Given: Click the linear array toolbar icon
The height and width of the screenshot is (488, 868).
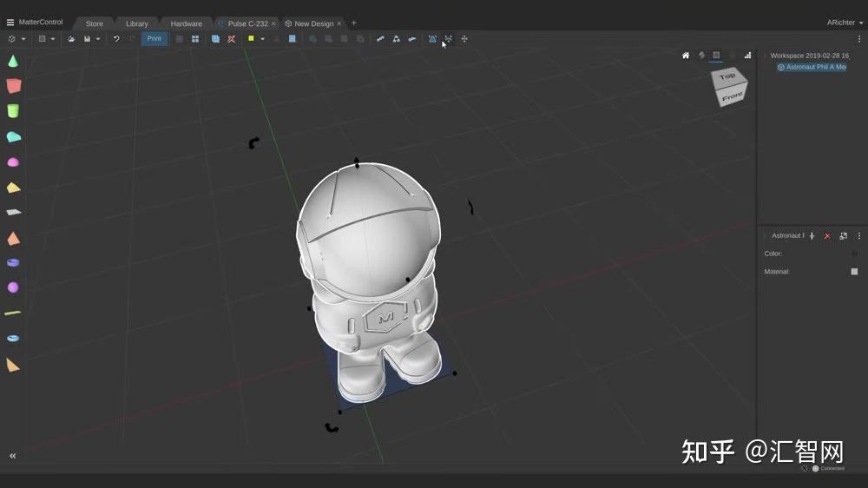Looking at the screenshot, I should click(x=380, y=39).
